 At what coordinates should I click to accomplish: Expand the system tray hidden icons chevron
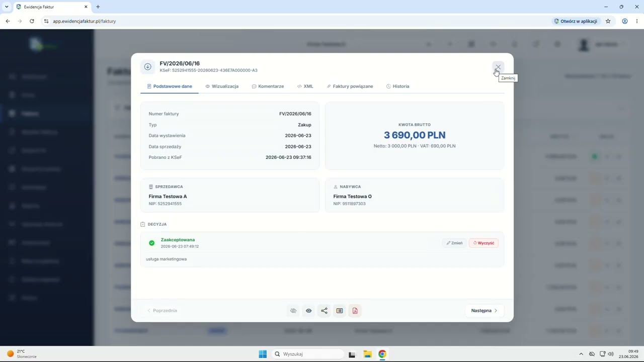click(581, 354)
